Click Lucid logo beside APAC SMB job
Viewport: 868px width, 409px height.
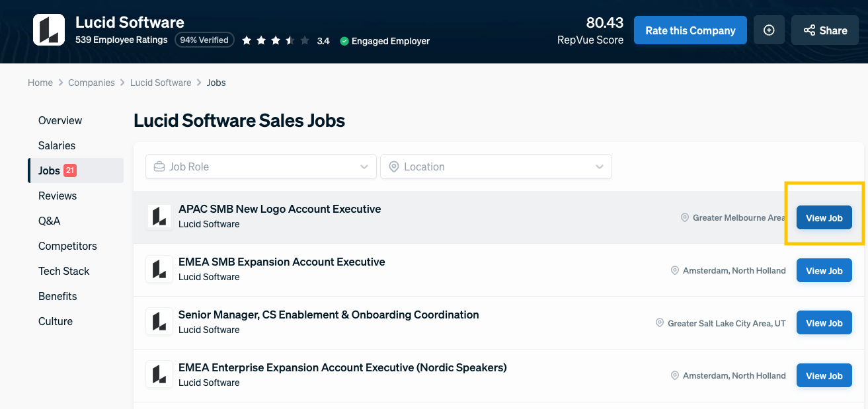click(x=159, y=217)
